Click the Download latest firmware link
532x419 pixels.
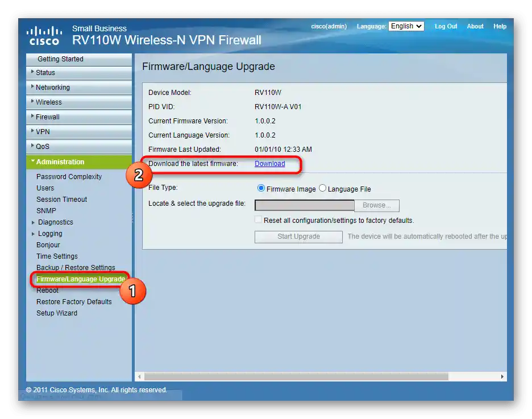270,164
